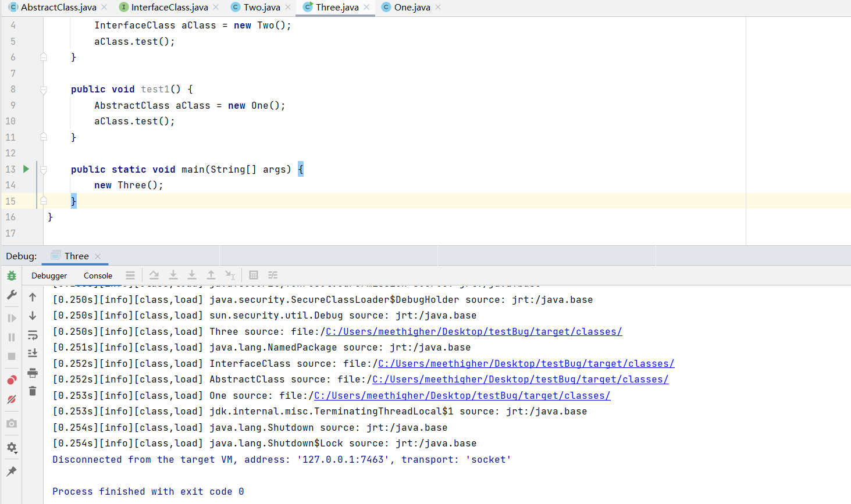Toggle Mute Breakpoints

tap(12, 400)
